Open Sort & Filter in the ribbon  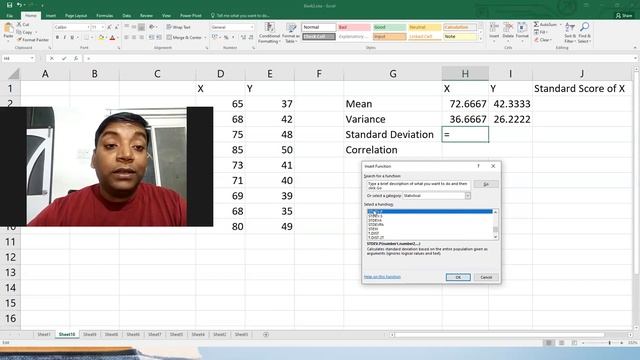click(570, 33)
